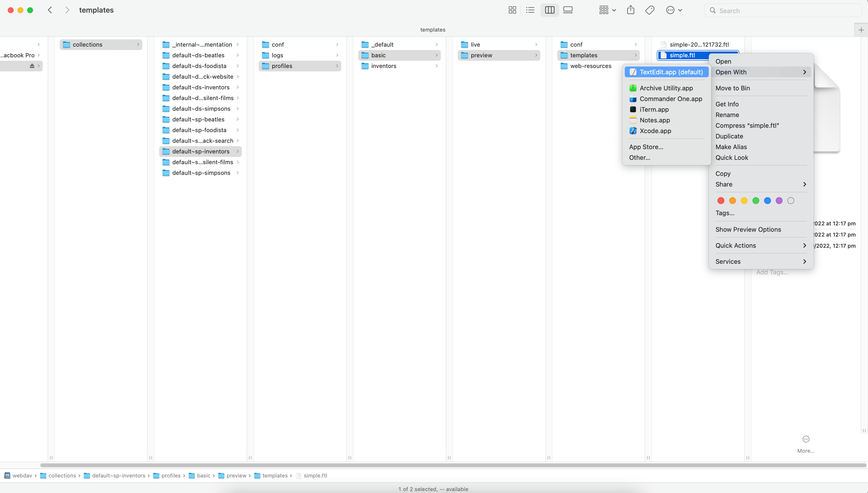Select Move to Bin from the context menu
This screenshot has height=493, width=868.
(x=733, y=88)
